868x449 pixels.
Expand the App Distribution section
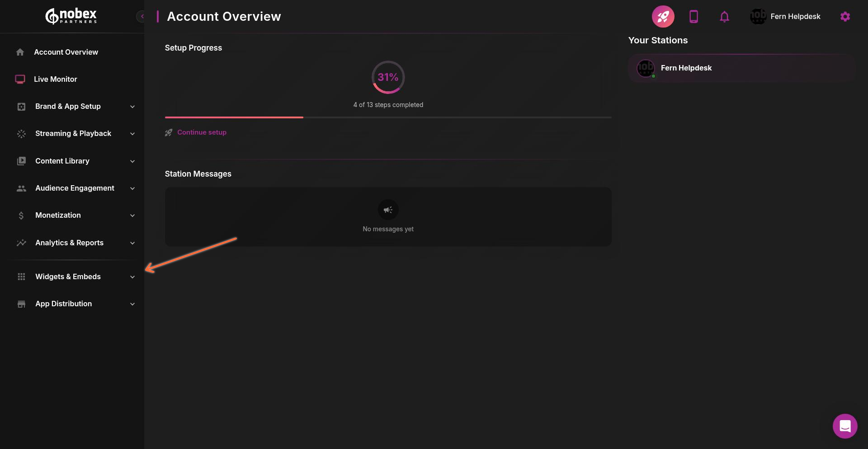point(63,304)
